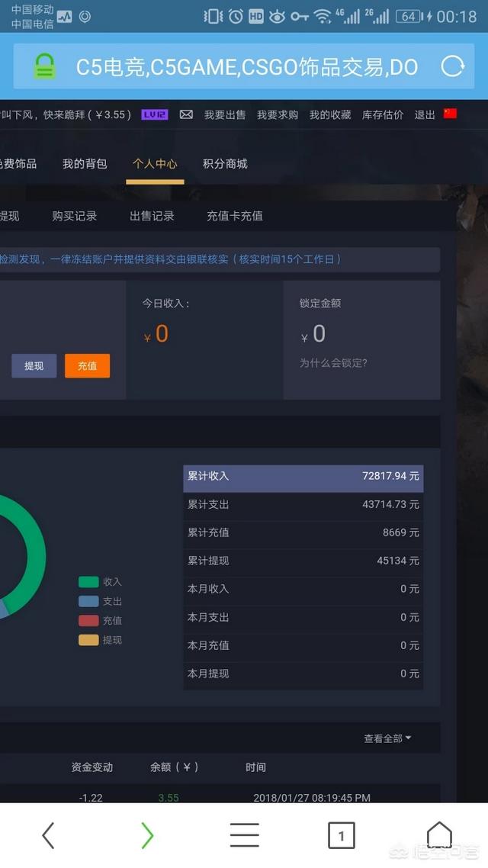
Task: Tap the VPN key status icon
Action: tap(300, 17)
